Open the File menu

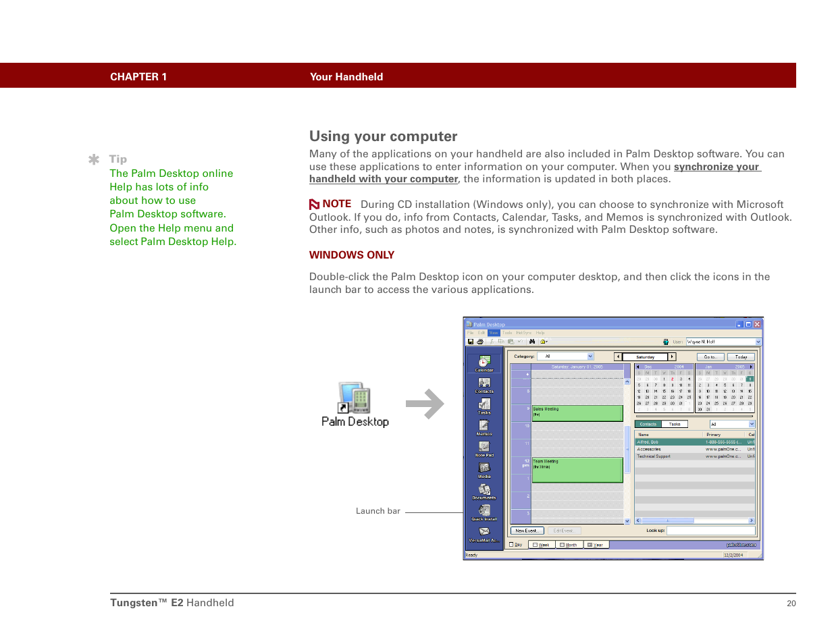click(x=471, y=333)
